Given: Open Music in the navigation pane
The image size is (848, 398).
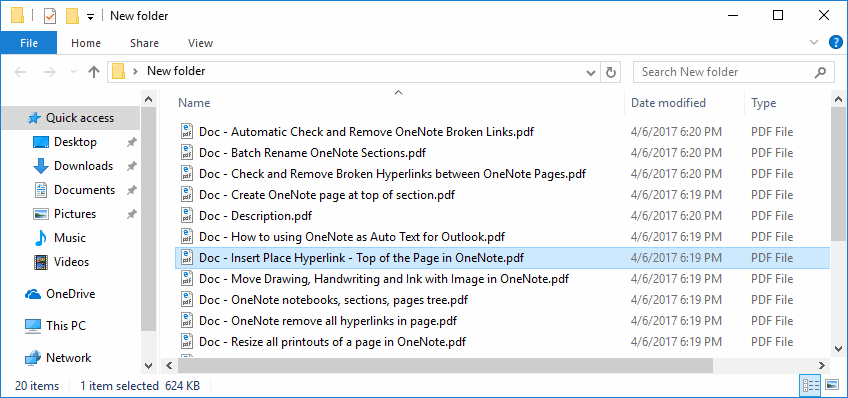Looking at the screenshot, I should click(x=70, y=238).
